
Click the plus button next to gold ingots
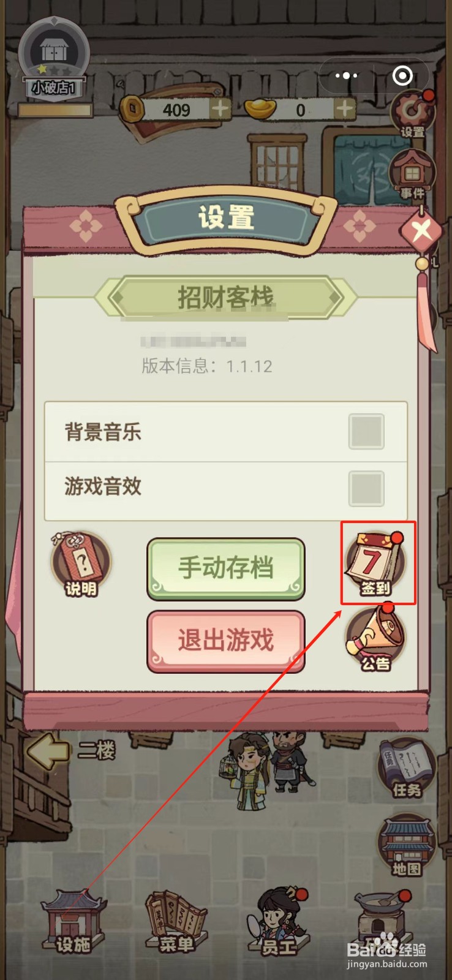pyautogui.click(x=345, y=110)
